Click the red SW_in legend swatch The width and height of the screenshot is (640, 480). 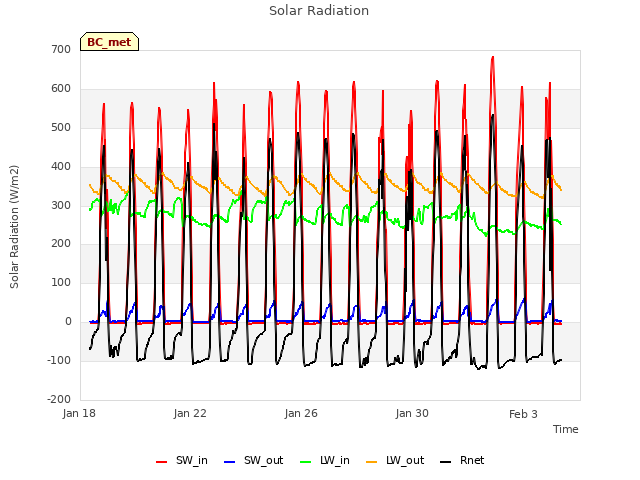[x=161, y=462]
